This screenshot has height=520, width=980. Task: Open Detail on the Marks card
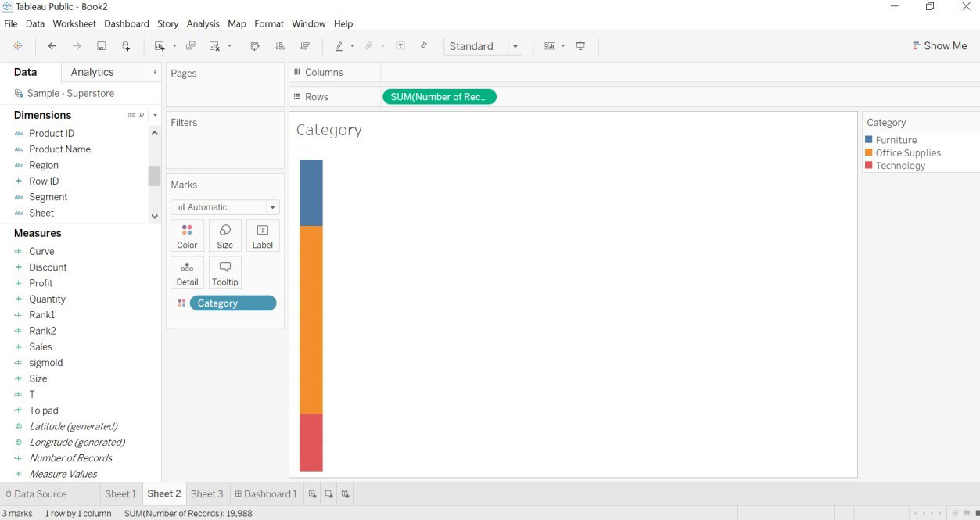coord(187,273)
